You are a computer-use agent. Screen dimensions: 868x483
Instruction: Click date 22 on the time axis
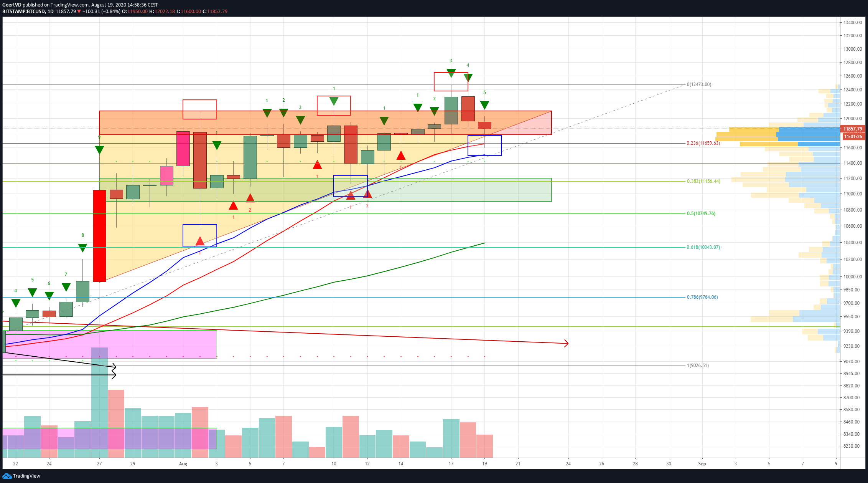point(16,464)
